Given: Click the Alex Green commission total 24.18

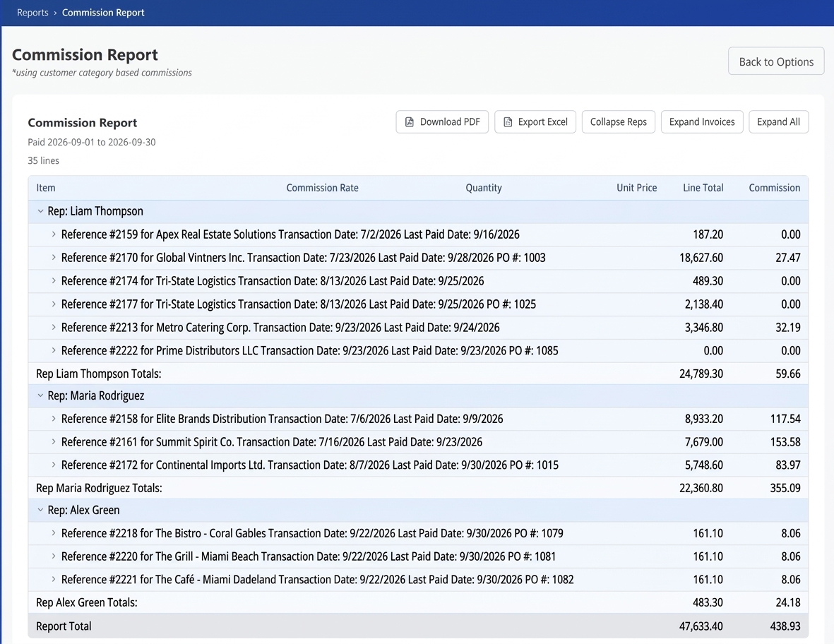Looking at the screenshot, I should pos(787,602).
